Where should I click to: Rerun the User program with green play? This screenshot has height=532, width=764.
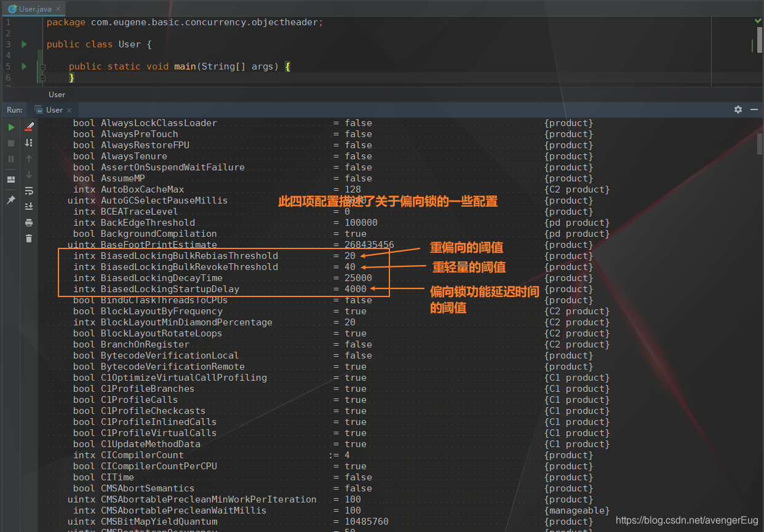coord(11,127)
